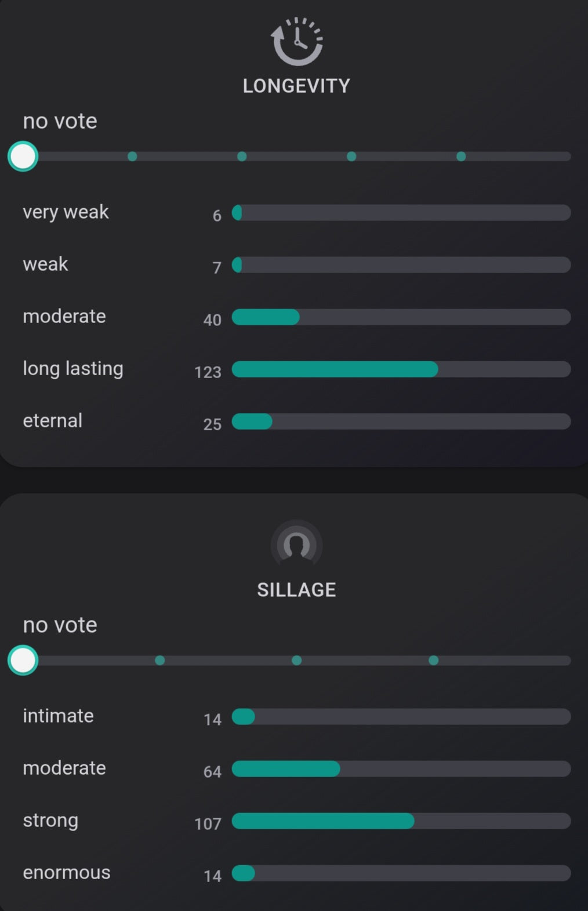
Task: Click the sillage person silhouette icon
Action: point(296,544)
